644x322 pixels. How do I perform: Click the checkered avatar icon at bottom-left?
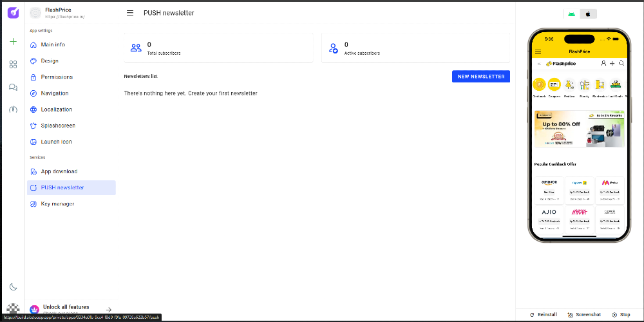pos(13,308)
